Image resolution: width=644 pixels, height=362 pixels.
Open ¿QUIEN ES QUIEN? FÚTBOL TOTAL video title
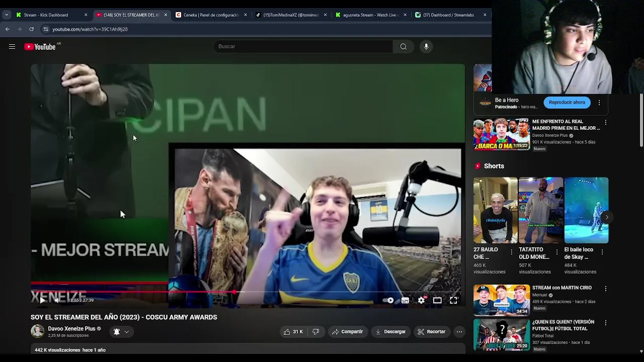pos(563,325)
